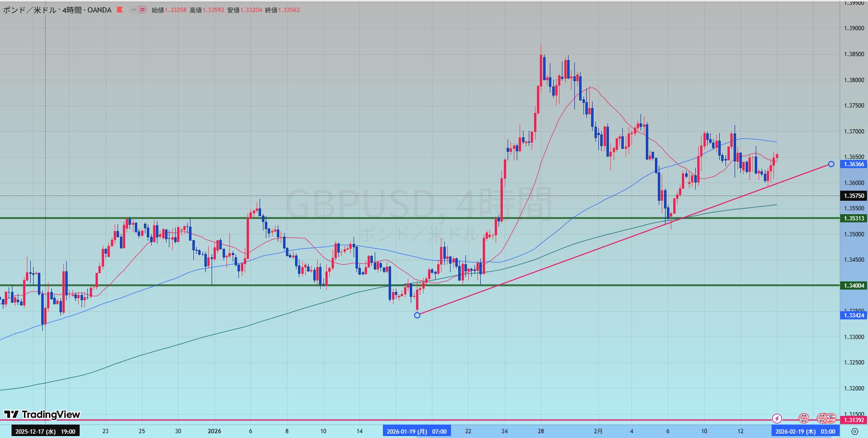Click the 2026-02-19 (木) 03:00 time marker
This screenshot has height=438, width=868.
(x=805, y=431)
